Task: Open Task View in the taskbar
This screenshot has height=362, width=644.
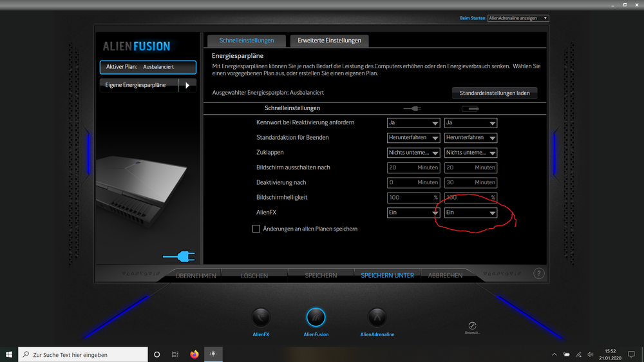Action: click(175, 354)
